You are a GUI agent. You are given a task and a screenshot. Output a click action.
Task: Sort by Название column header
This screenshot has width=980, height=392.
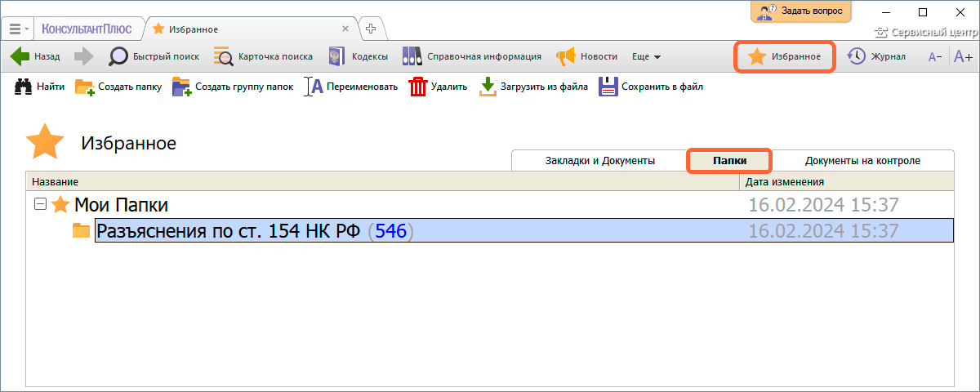pos(384,181)
